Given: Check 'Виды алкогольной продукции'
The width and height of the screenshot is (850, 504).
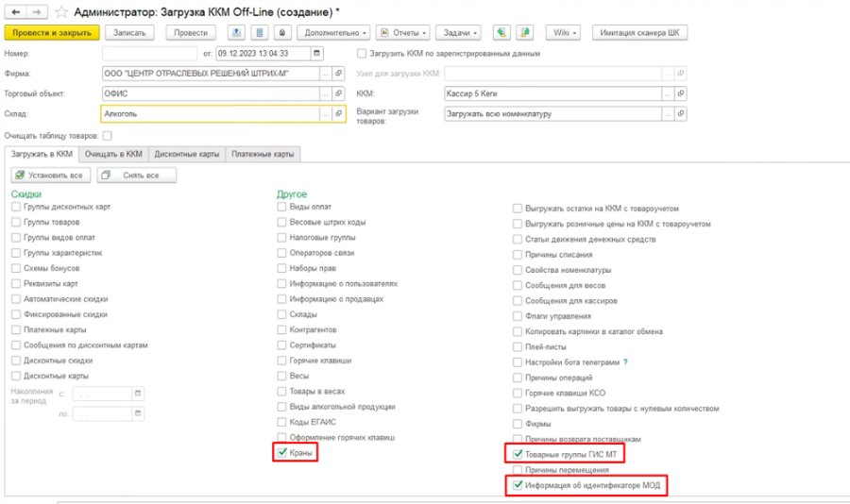Looking at the screenshot, I should pos(281,407).
